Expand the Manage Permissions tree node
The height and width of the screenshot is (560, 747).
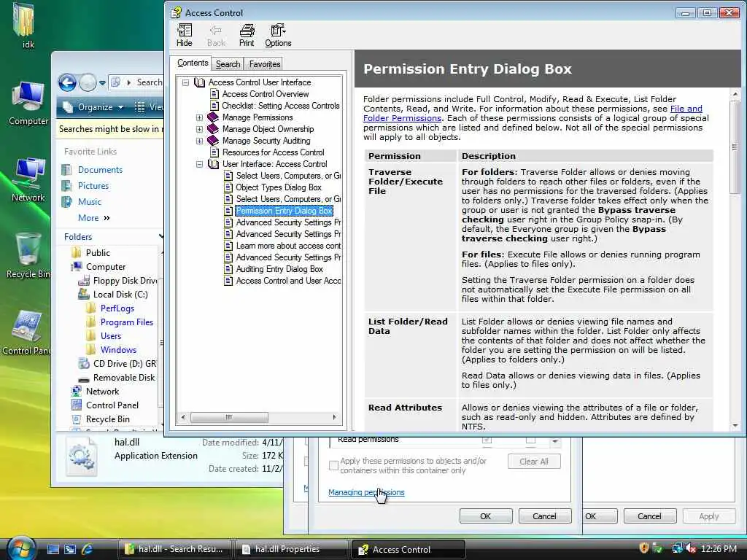[x=199, y=117]
